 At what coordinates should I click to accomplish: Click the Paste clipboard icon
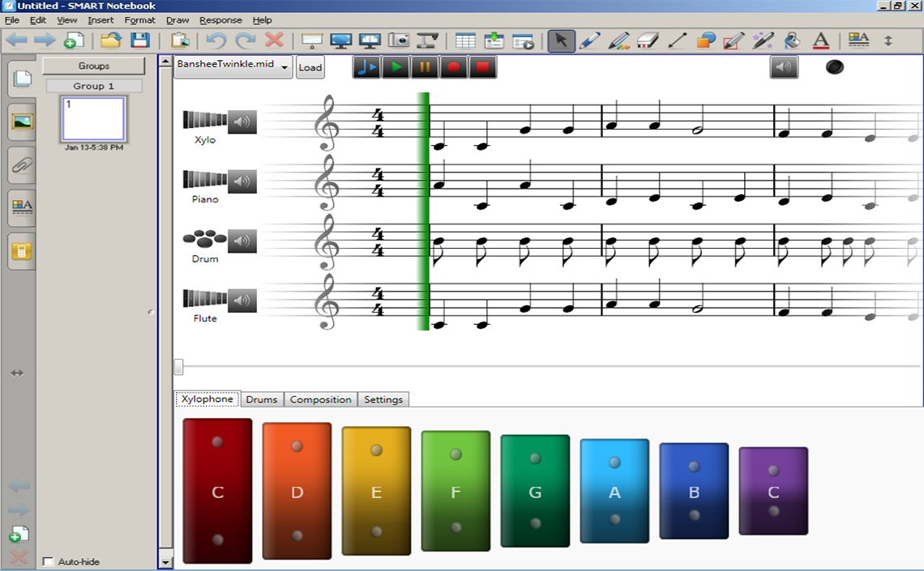click(180, 40)
